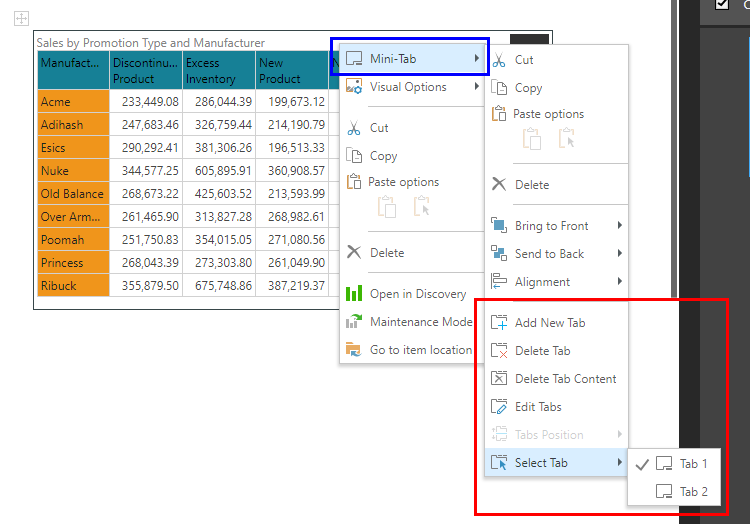Viewport: 750px width, 524px height.
Task: Click the Open in Discovery icon
Action: point(353,294)
